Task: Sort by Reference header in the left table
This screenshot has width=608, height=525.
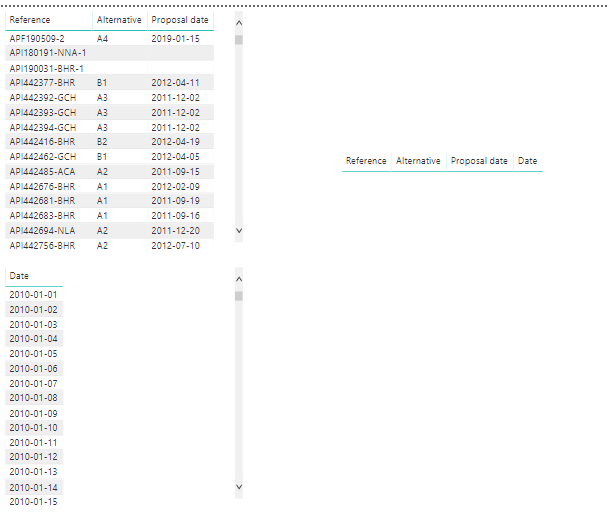Action: click(30, 20)
